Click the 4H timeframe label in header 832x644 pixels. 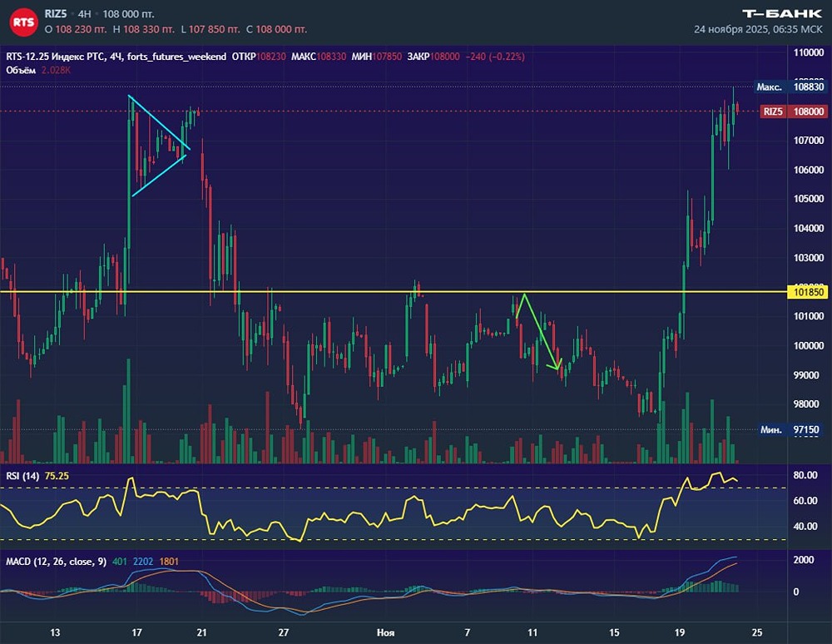pos(84,14)
